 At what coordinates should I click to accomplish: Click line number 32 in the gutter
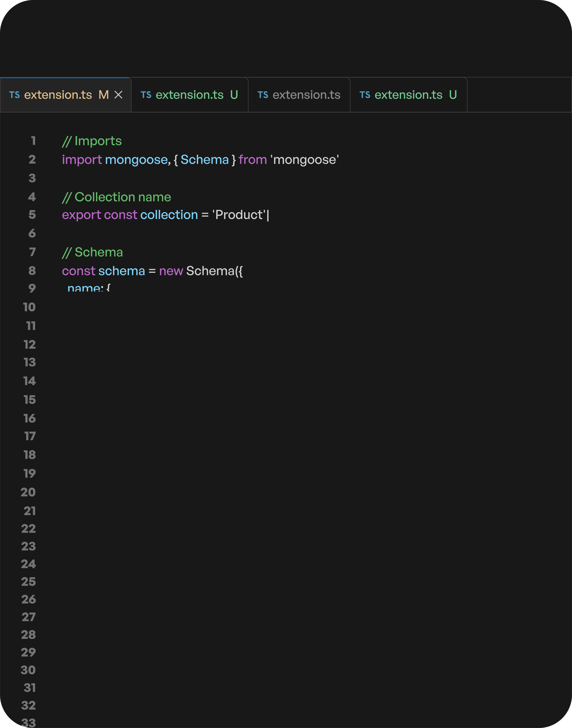pos(28,706)
